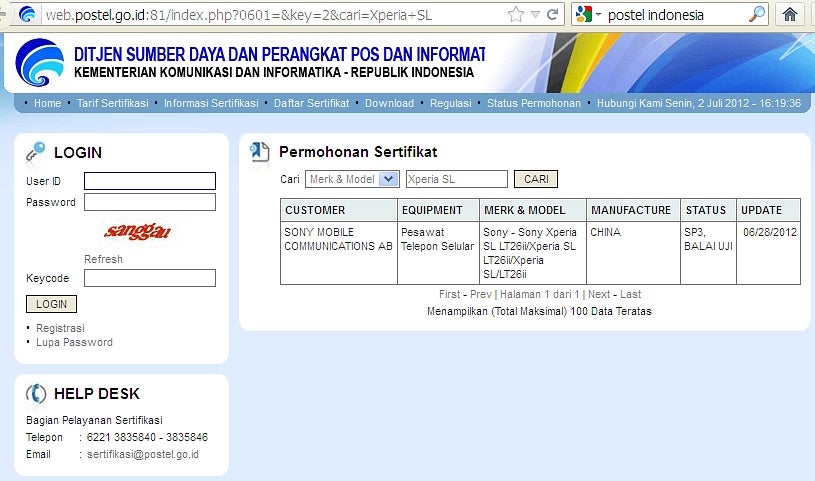Click the STATUS column header

pos(708,210)
